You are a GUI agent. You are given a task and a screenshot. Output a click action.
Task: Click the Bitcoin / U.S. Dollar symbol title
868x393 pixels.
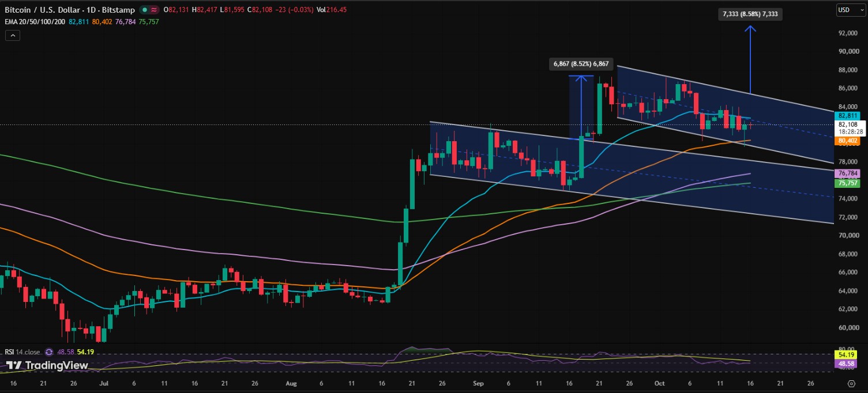click(x=69, y=10)
